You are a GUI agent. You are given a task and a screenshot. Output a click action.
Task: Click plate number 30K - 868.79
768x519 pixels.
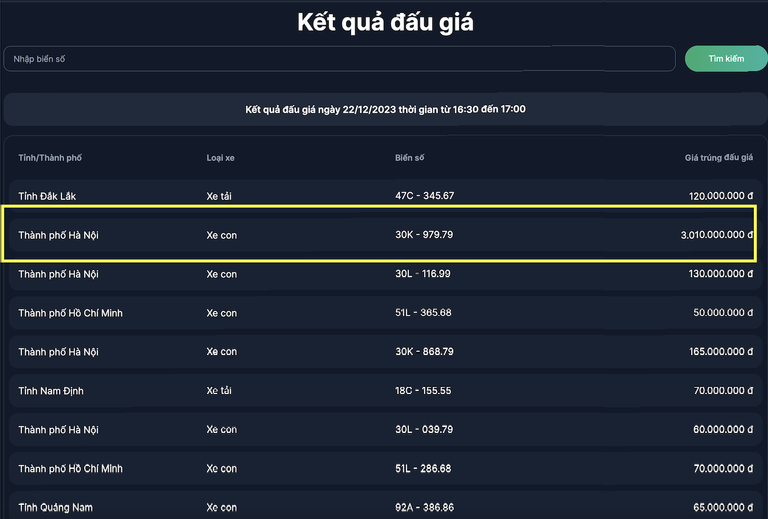[424, 352]
